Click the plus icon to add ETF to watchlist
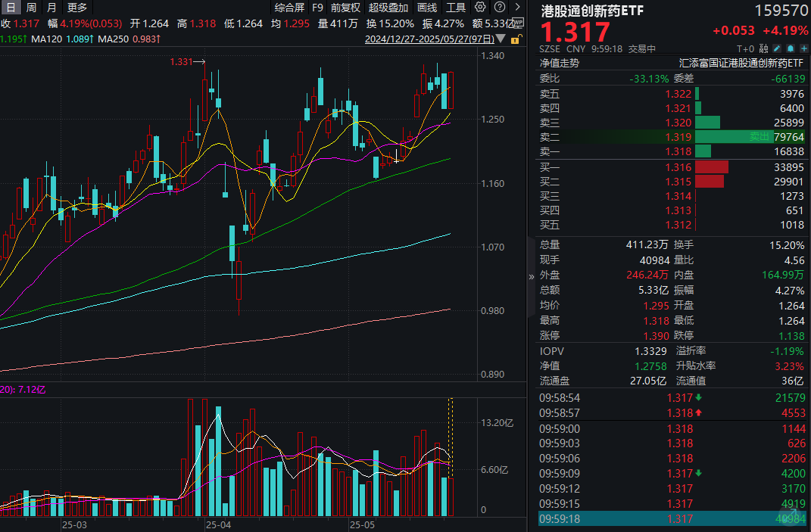Viewport: 811px width, 532px height. pyautogui.click(x=804, y=48)
